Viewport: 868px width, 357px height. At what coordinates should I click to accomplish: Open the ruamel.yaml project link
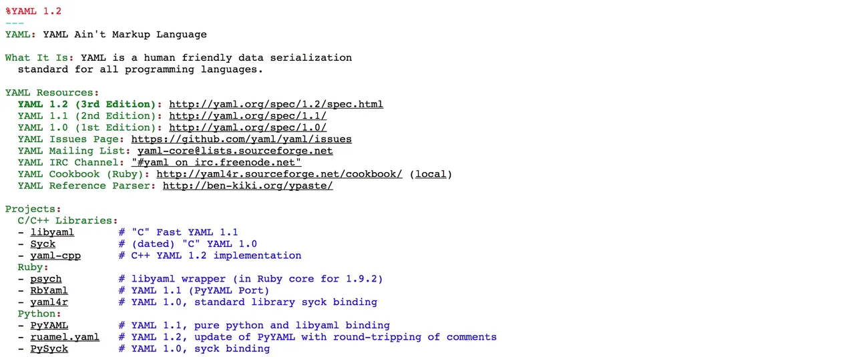pos(65,337)
